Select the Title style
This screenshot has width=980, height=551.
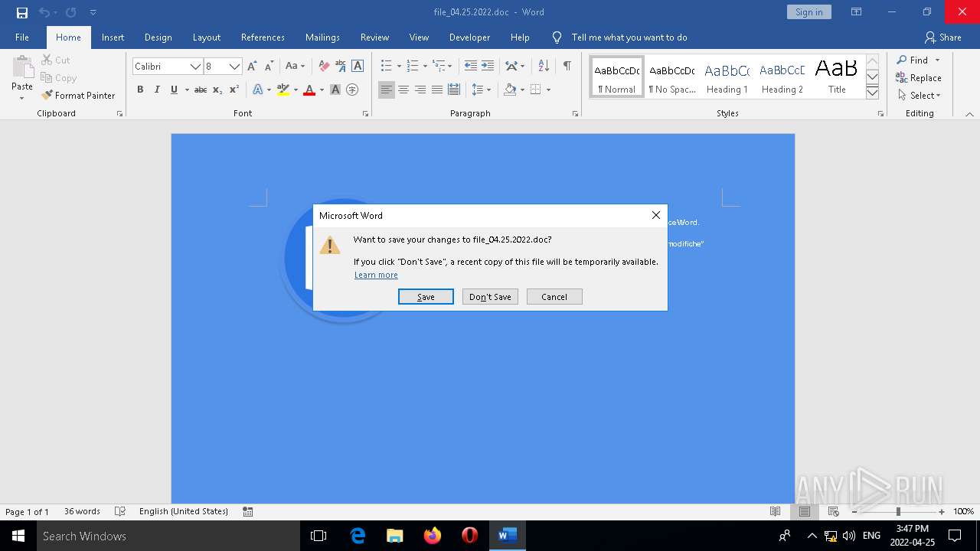point(837,77)
